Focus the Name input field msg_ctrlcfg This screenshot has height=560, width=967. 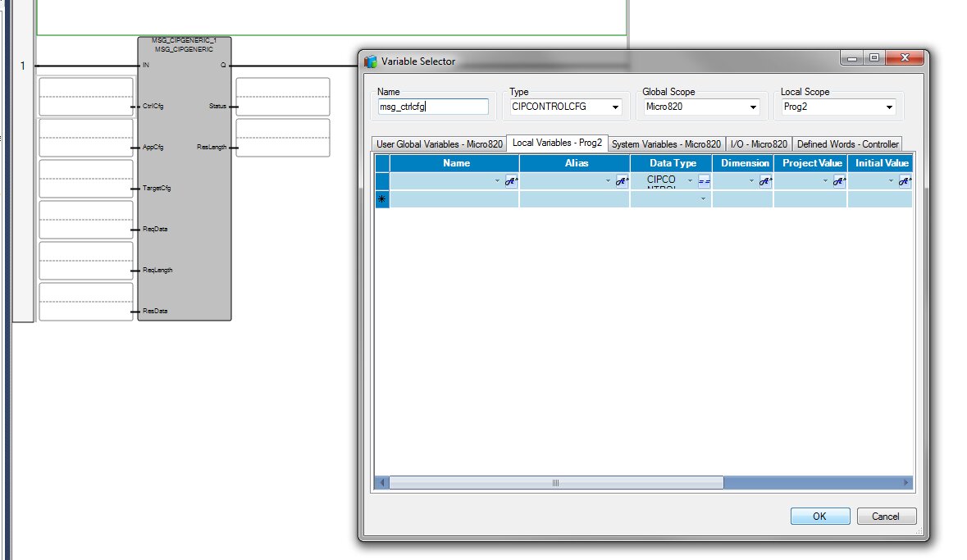pyautogui.click(x=433, y=107)
